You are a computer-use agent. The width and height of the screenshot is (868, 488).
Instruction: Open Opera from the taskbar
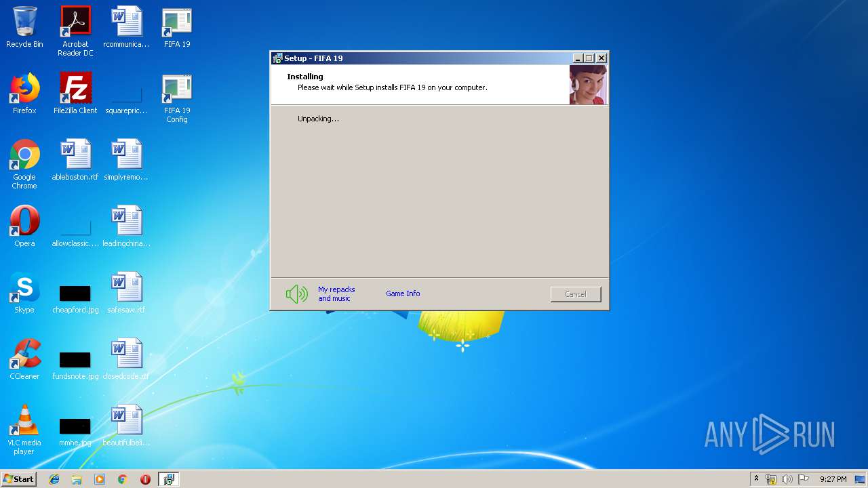(145, 479)
